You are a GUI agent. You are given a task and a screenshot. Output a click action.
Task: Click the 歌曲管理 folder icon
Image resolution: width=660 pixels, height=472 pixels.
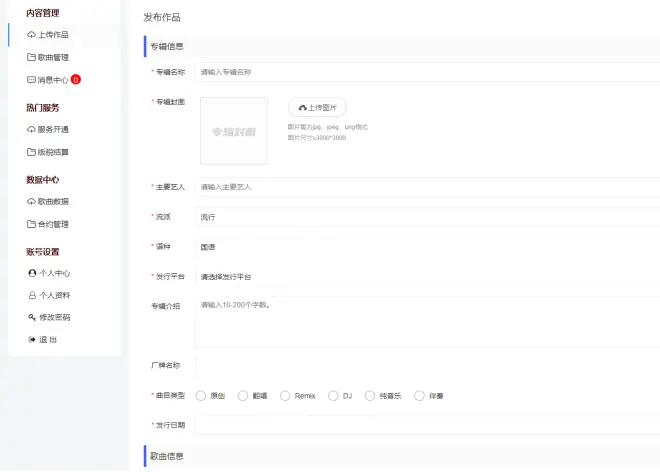31,58
